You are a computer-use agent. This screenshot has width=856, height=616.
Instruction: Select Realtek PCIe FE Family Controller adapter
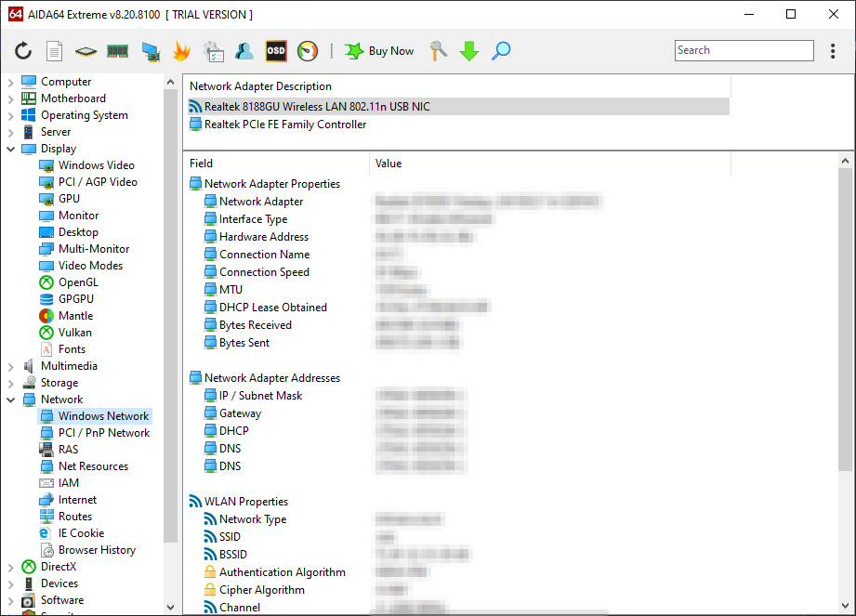(x=285, y=125)
